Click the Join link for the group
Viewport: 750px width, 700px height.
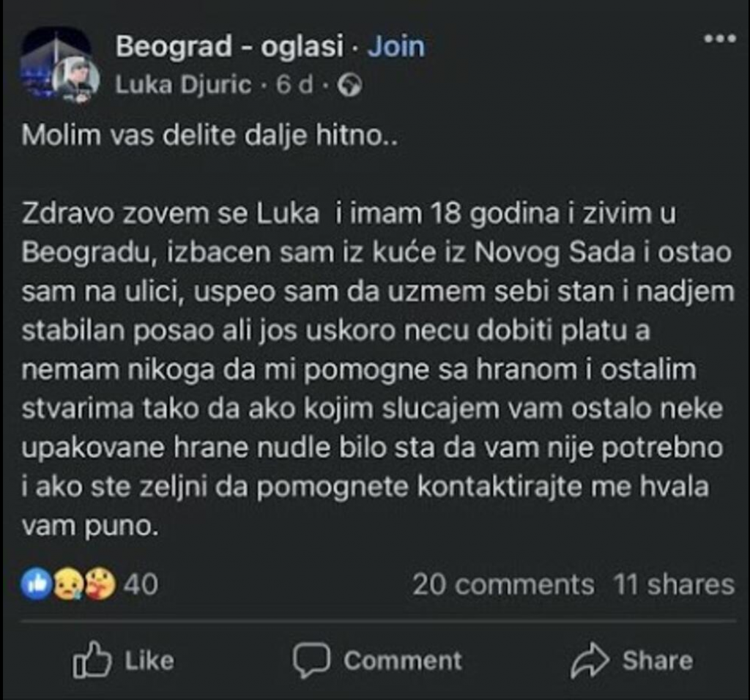(396, 48)
